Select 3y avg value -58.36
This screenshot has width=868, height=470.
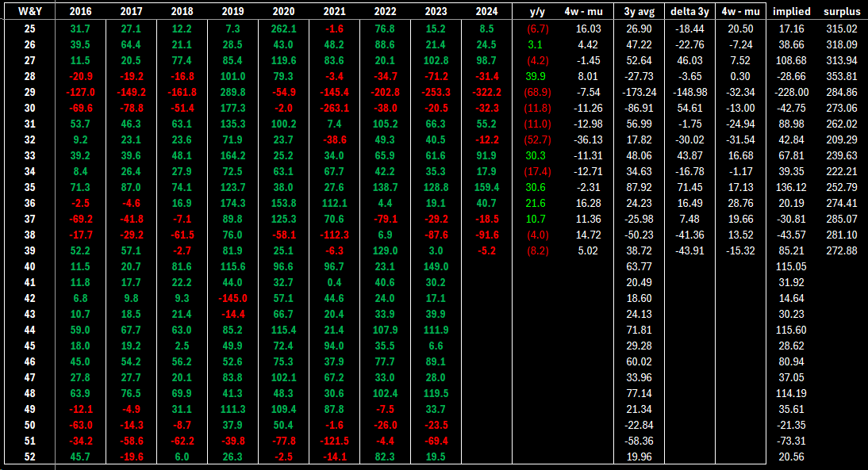click(639, 441)
